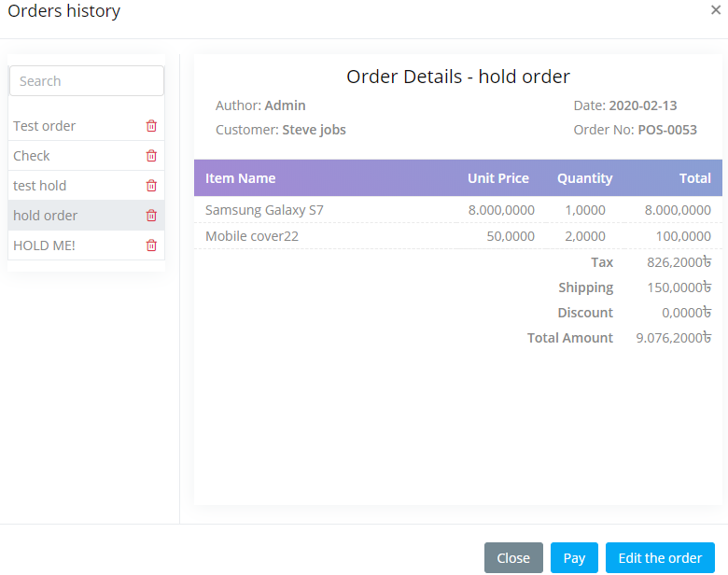
Task: Click the Pay button
Action: 574,558
